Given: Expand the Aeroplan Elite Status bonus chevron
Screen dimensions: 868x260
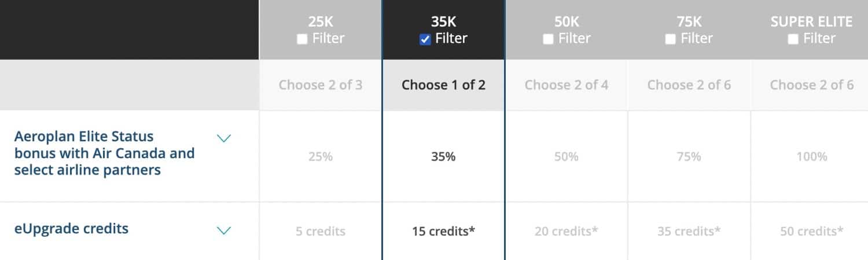Looking at the screenshot, I should 223,138.
